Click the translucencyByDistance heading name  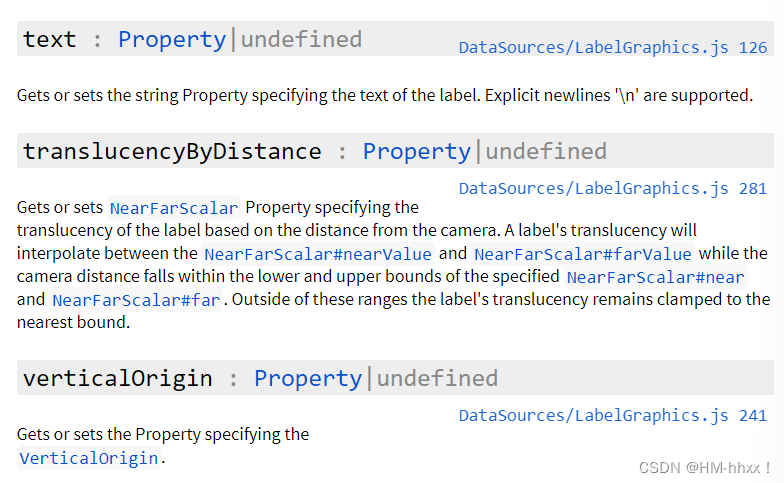[172, 152]
